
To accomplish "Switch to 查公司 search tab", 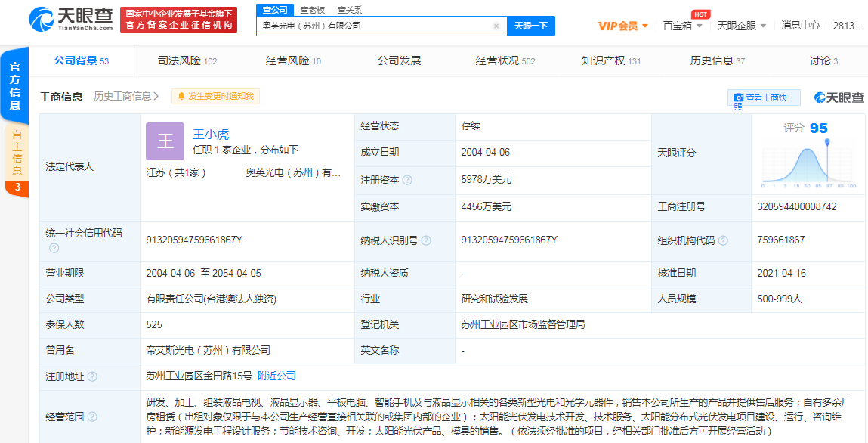I will 274,10.
